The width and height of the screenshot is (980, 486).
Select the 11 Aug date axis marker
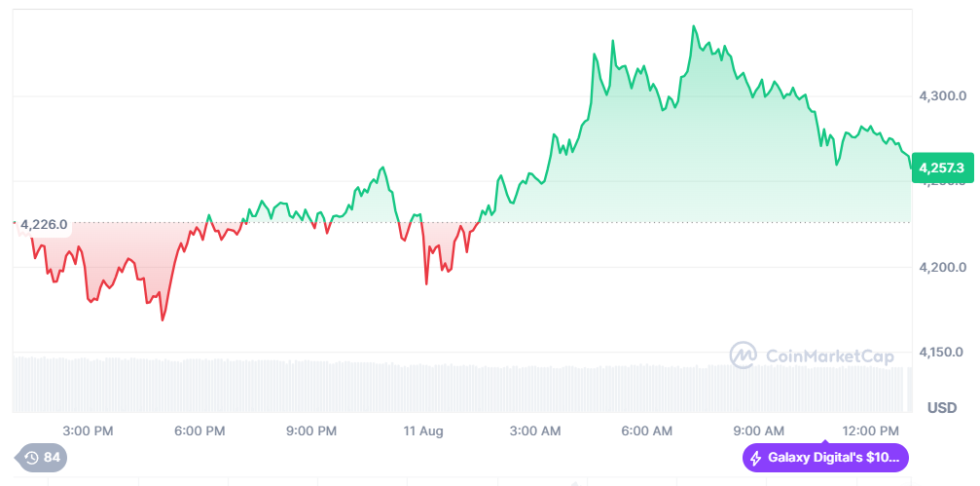[x=423, y=430]
